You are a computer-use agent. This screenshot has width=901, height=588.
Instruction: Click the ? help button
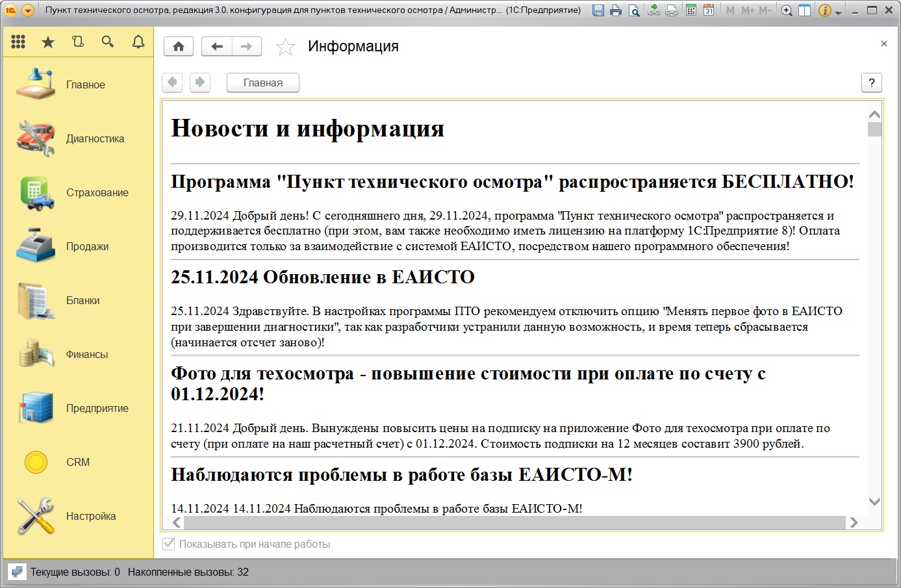871,83
